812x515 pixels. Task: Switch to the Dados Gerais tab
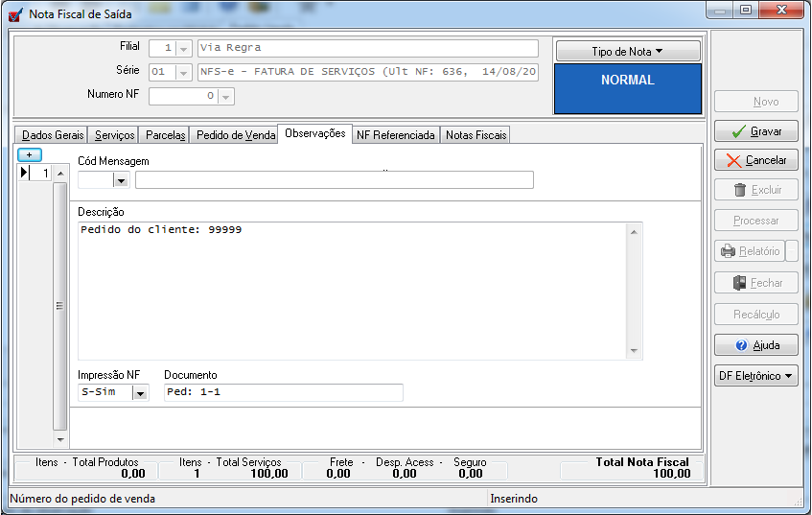pyautogui.click(x=52, y=136)
